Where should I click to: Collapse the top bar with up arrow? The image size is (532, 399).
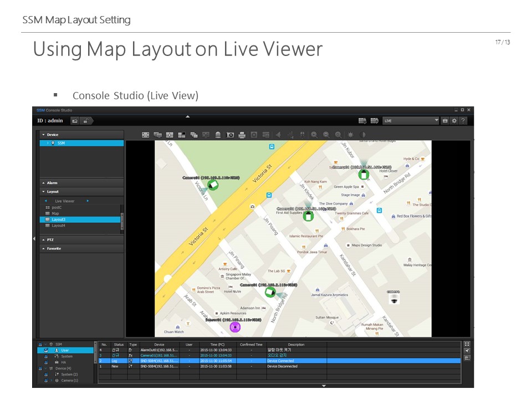click(188, 117)
